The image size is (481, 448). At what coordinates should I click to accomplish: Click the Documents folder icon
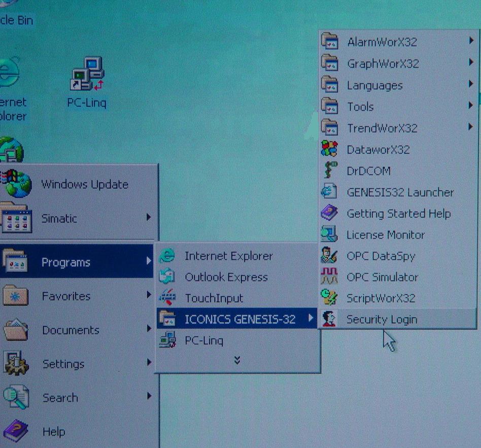(x=15, y=329)
